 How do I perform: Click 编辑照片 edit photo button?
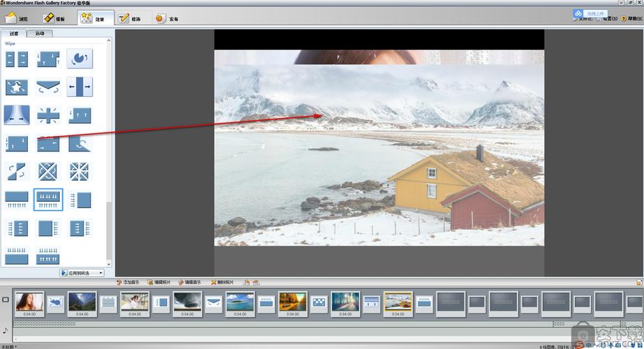pyautogui.click(x=159, y=282)
